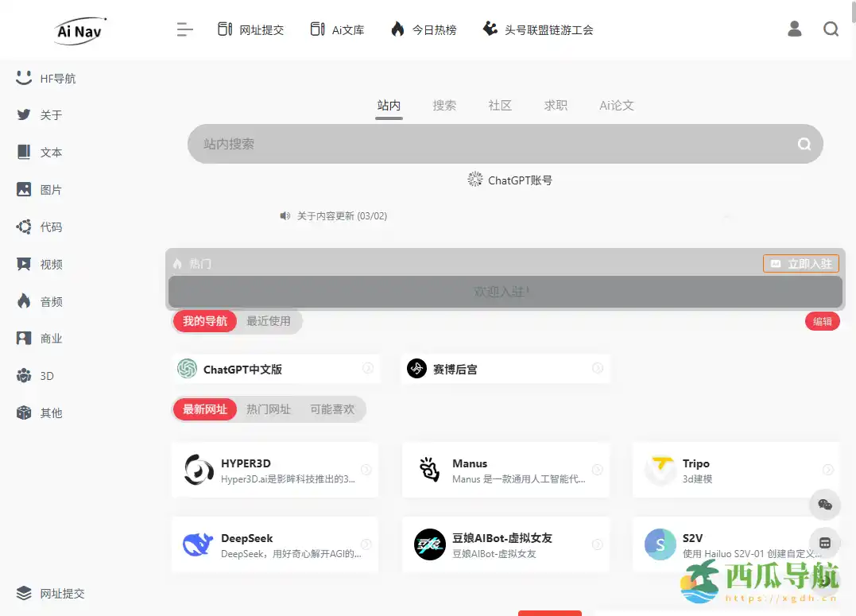Click the Twitter icon next to 关于
This screenshot has width=856, height=616.
(22, 114)
